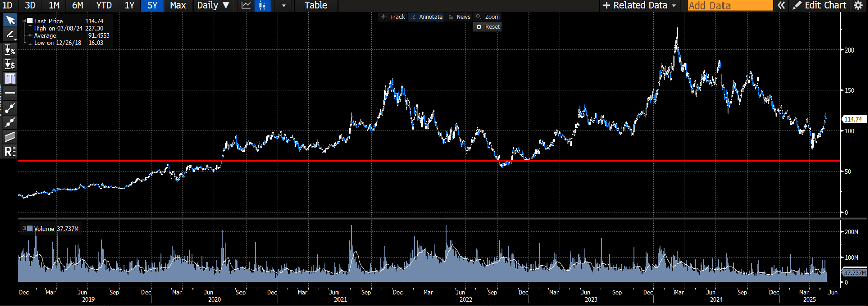868x306 pixels.
Task: Select the arrow pointer tool
Action: [10, 20]
